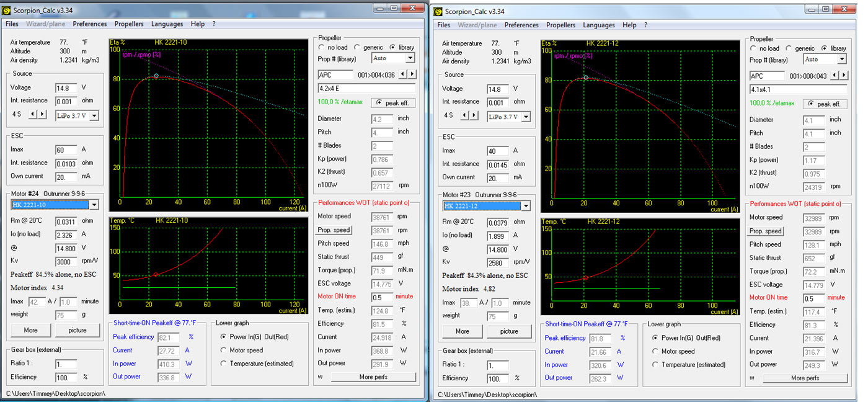
Task: Click peak marker on HK 2221-10 efficiency curve
Action: pyautogui.click(x=156, y=76)
